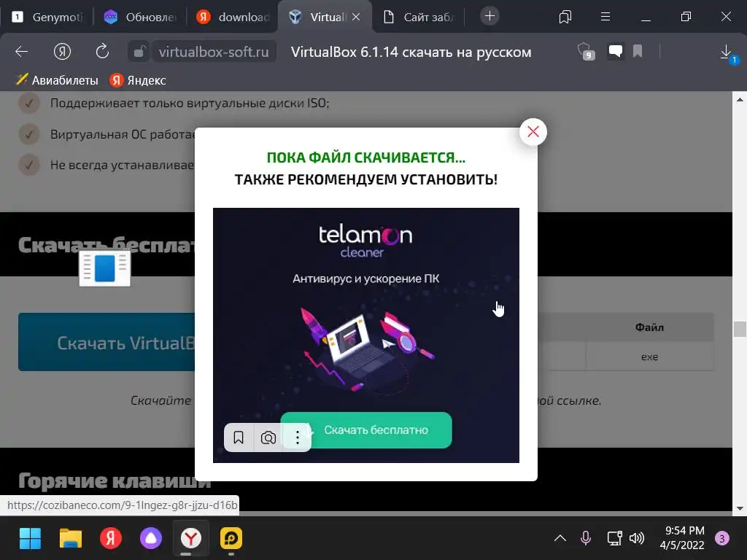Click the padlock site security icon
Screen dimensions: 747x560
coord(139,52)
